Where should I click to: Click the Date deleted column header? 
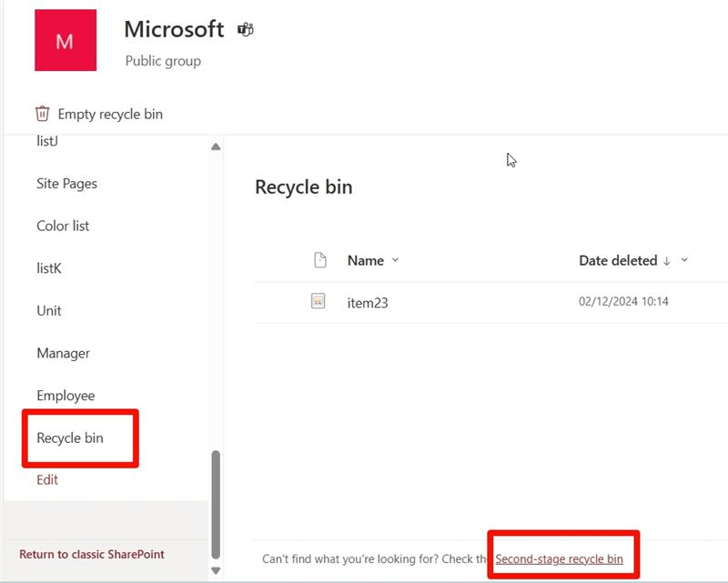click(x=618, y=260)
